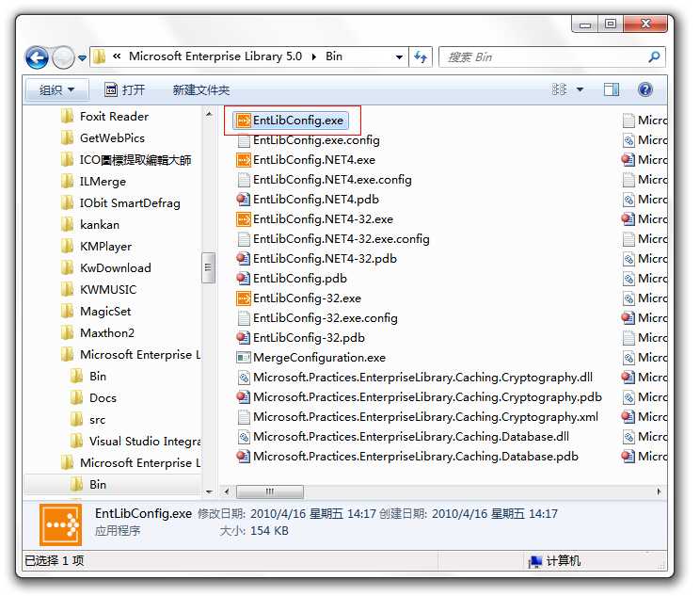This screenshot has height=596, width=700.
Task: Click 新建文件夹 toolbar button
Action: point(201,90)
